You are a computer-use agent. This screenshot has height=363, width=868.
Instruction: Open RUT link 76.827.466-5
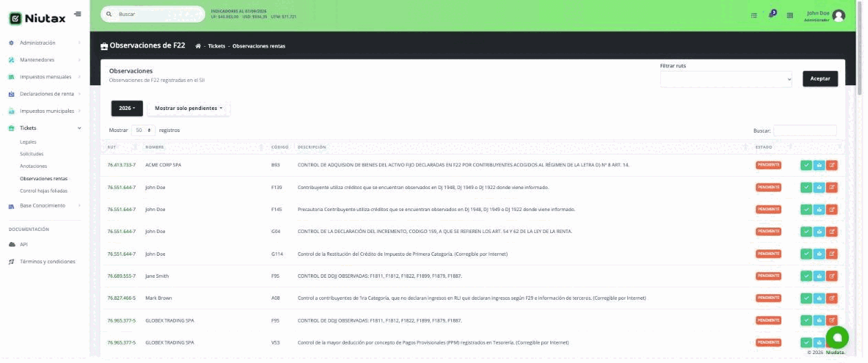coord(122,298)
